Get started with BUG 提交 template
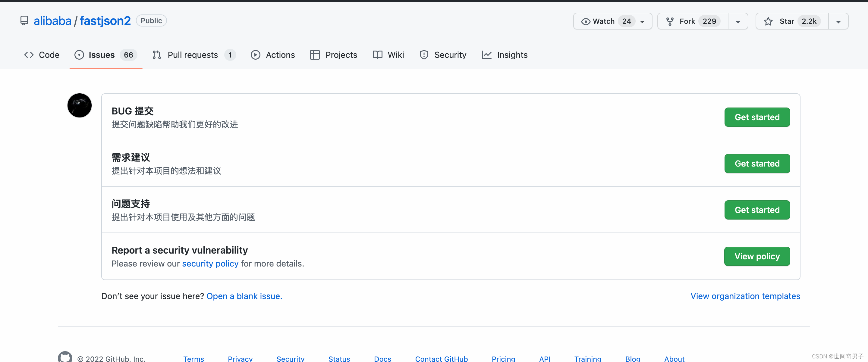The height and width of the screenshot is (362, 868). coord(757,117)
